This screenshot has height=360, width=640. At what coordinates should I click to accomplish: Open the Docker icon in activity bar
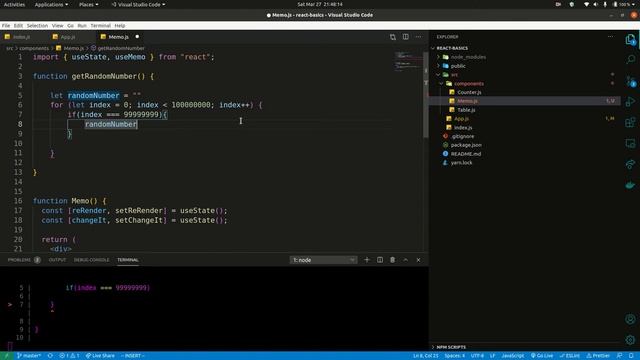(630, 185)
